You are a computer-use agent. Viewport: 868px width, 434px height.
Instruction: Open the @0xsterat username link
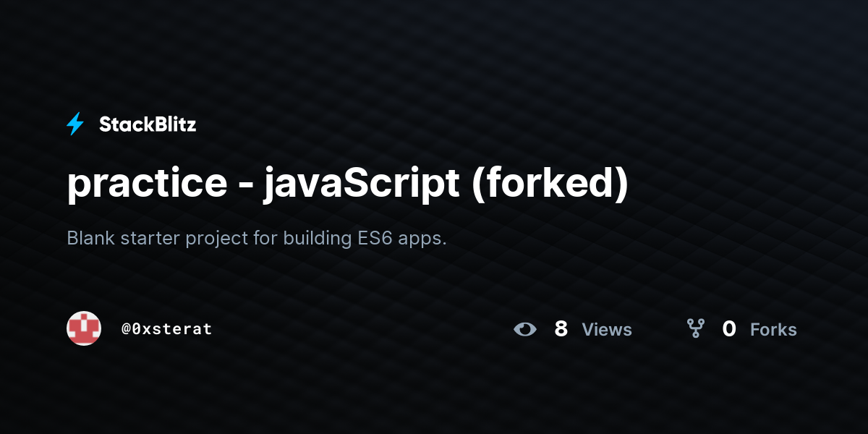(167, 328)
